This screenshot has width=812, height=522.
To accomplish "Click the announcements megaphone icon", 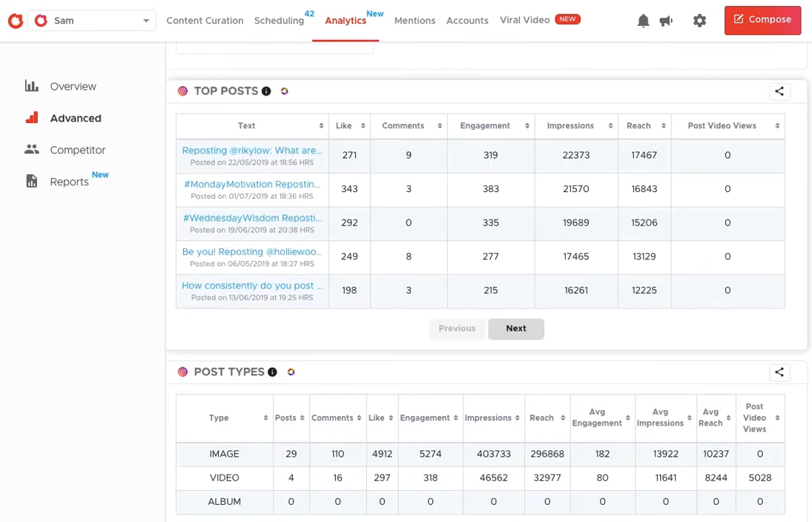I will [666, 20].
